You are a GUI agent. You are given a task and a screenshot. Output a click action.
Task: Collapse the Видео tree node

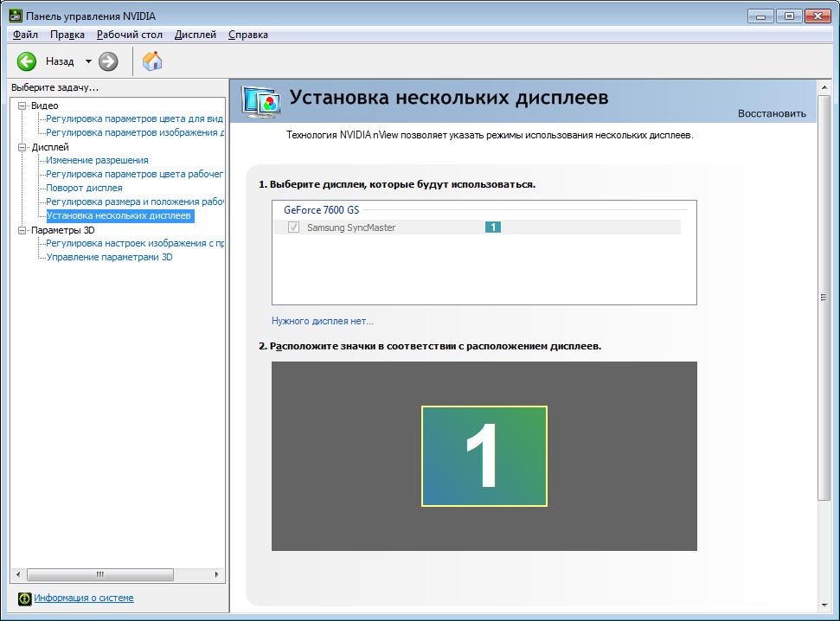(x=22, y=106)
